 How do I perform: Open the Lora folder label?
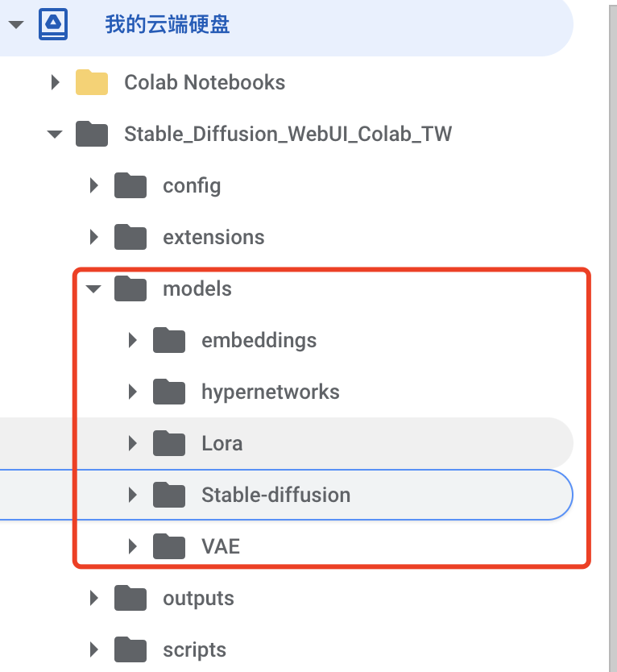tap(222, 443)
